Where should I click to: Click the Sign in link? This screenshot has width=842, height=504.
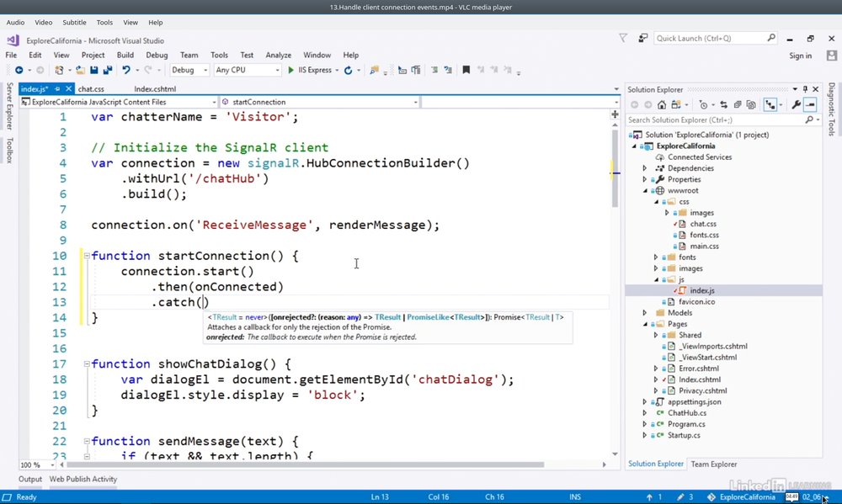[x=800, y=56]
